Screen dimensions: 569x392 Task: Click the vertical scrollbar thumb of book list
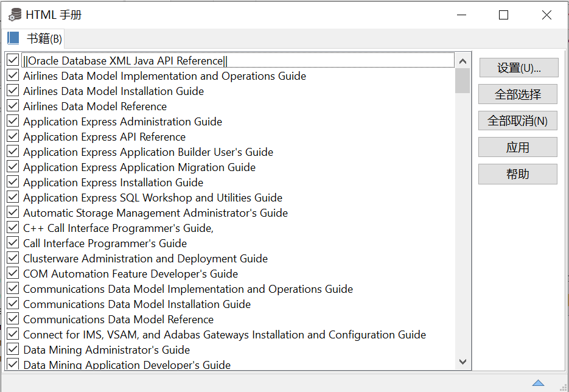click(463, 80)
